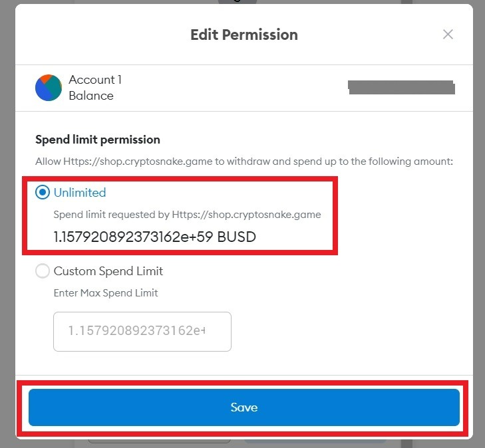Viewport: 485px width, 448px height.
Task: Select the Unlimited radio button
Action: click(43, 193)
